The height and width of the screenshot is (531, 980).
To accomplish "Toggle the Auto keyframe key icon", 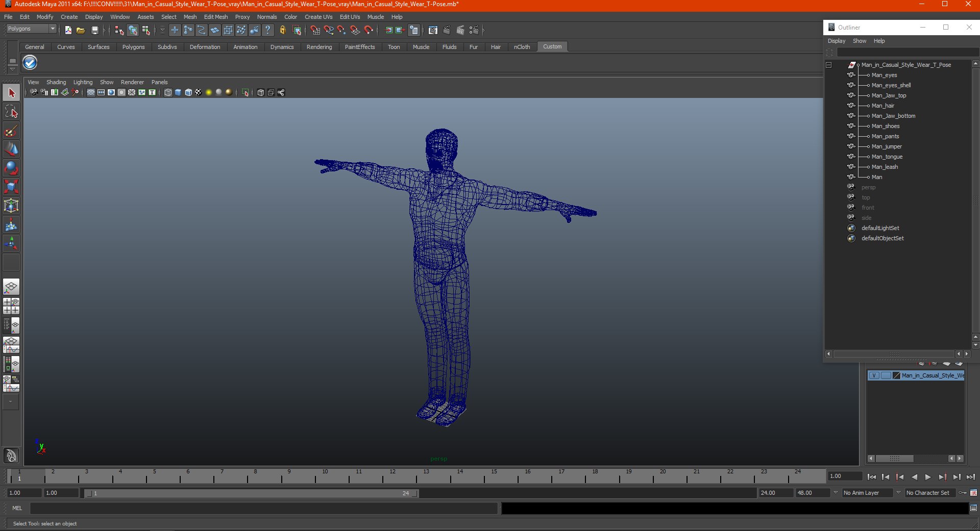I will pyautogui.click(x=963, y=493).
